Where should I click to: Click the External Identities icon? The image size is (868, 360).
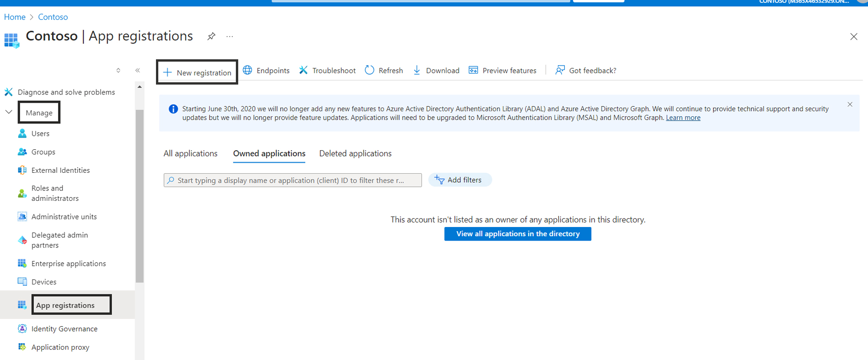(22, 170)
